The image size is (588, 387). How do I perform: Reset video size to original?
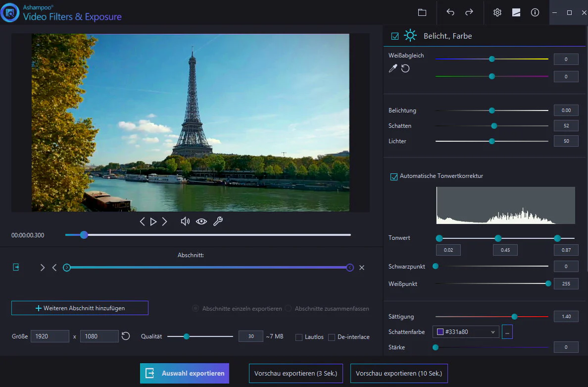point(126,336)
